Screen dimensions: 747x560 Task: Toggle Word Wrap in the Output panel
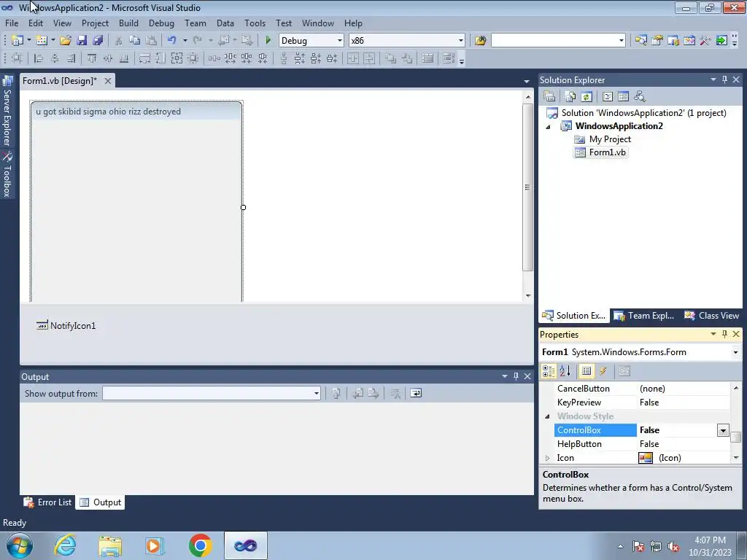point(416,393)
